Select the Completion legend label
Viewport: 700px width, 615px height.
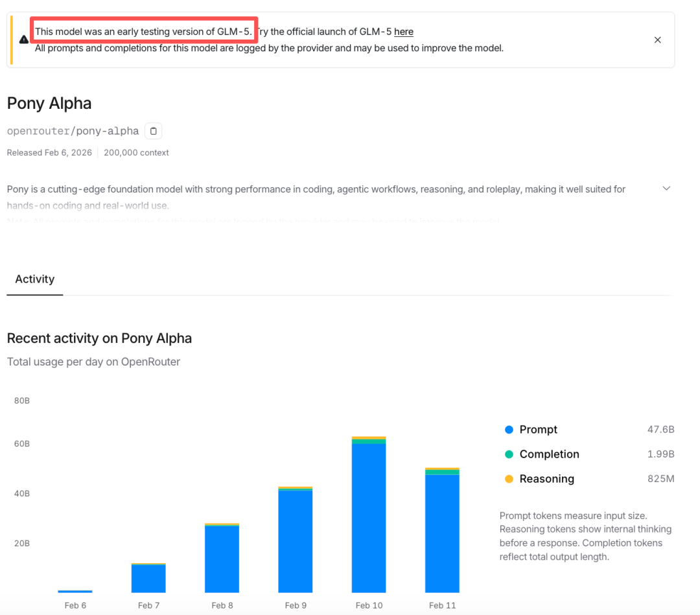(549, 454)
